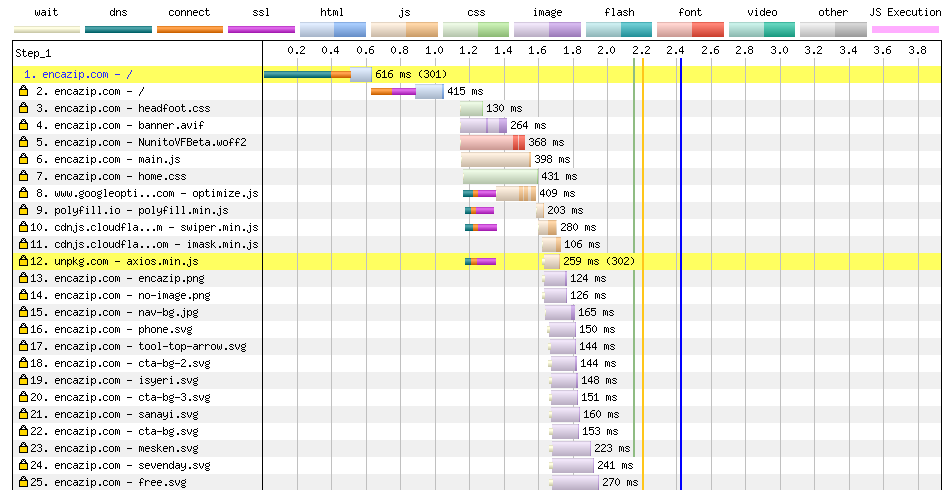
Task: Click the lock icon beside phone.svg
Action: click(24, 330)
